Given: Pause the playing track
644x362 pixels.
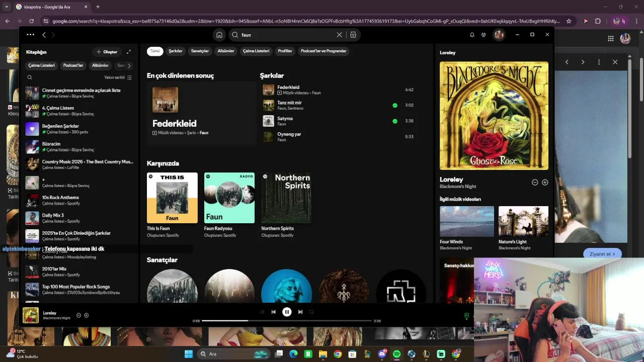Looking at the screenshot, I should 287,312.
